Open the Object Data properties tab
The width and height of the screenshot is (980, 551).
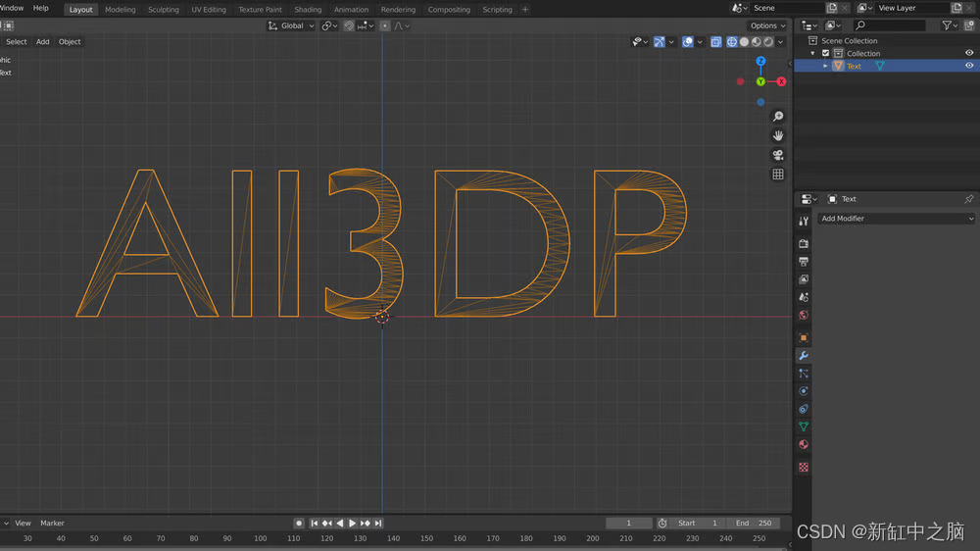click(x=804, y=426)
